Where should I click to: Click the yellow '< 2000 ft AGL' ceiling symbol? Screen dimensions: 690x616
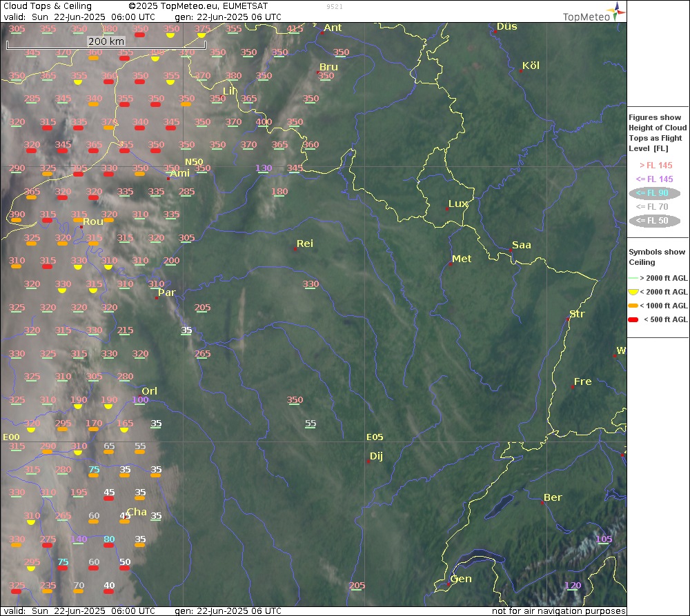(x=633, y=292)
